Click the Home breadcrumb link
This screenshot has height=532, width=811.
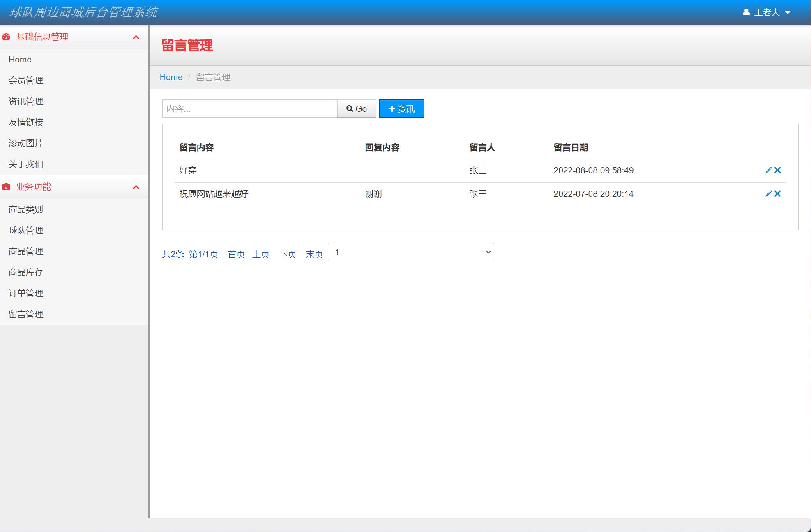[x=171, y=77]
